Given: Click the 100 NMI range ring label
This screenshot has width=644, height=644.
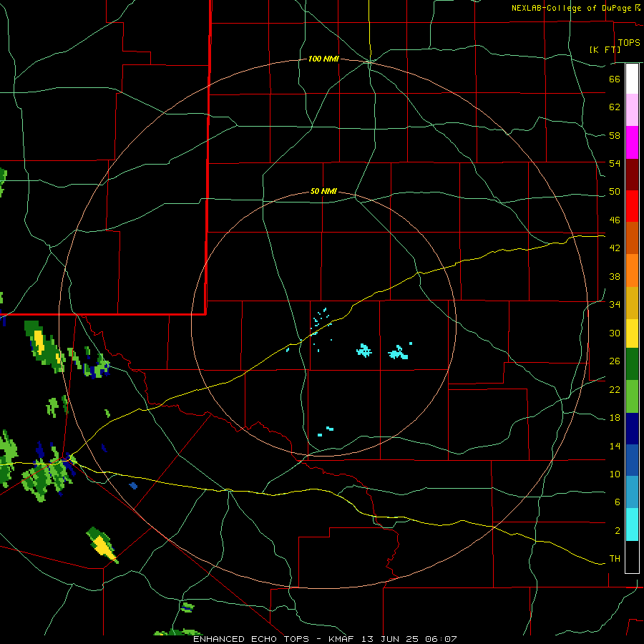Looking at the screenshot, I should click(323, 59).
